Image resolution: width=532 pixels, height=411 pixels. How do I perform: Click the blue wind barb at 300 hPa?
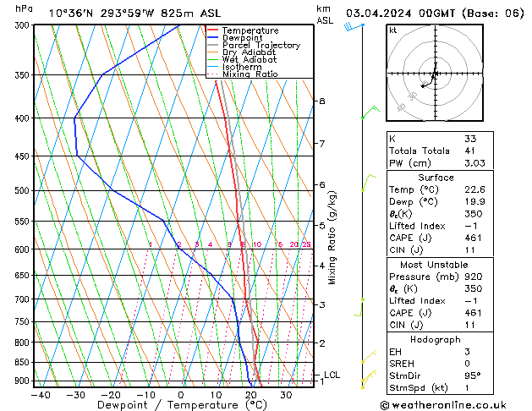point(354,26)
